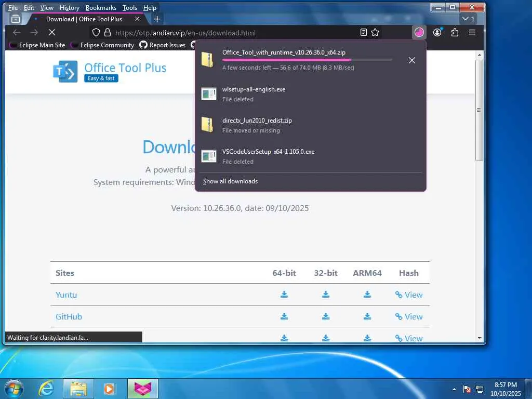Open Windows Media Player from taskbar
This screenshot has width=532, height=399.
(x=110, y=389)
